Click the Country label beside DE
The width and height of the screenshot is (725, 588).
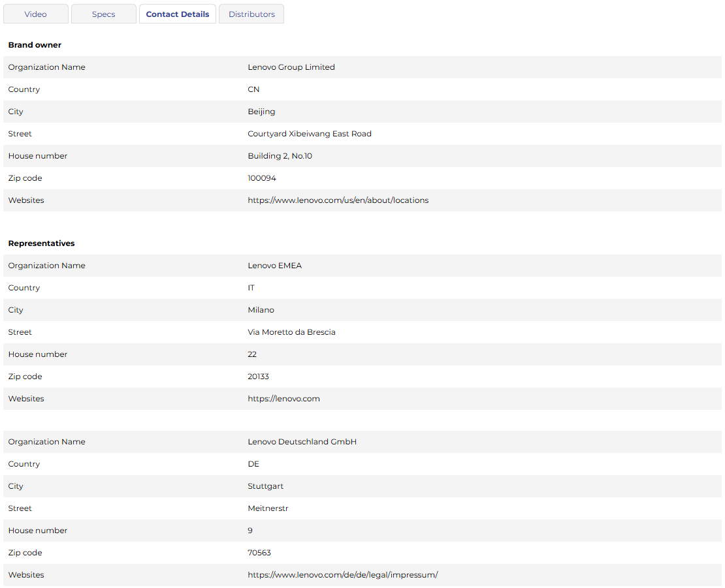tap(24, 464)
